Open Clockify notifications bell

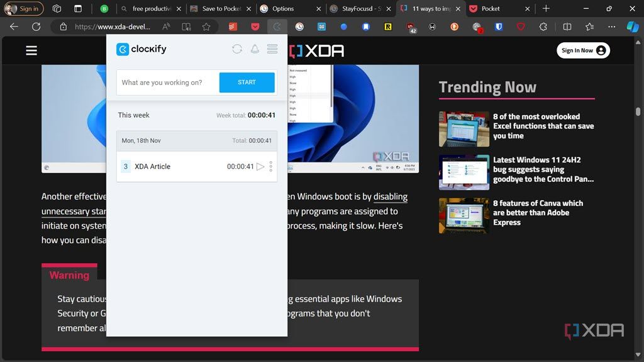[x=255, y=49]
